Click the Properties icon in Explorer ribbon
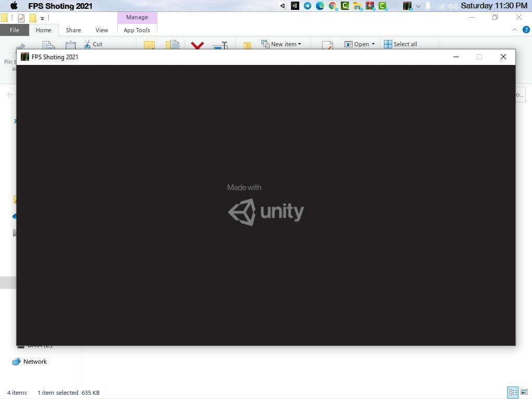The height and width of the screenshot is (399, 532). tap(327, 45)
